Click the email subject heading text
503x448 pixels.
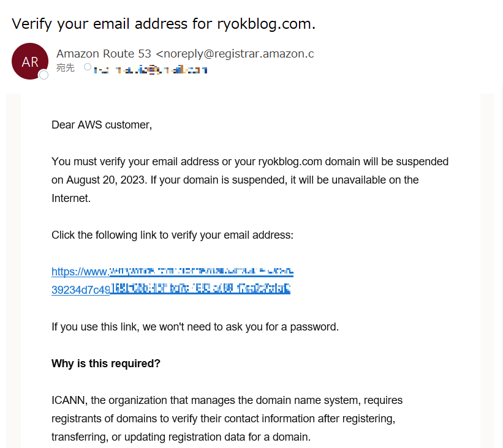[x=164, y=24]
